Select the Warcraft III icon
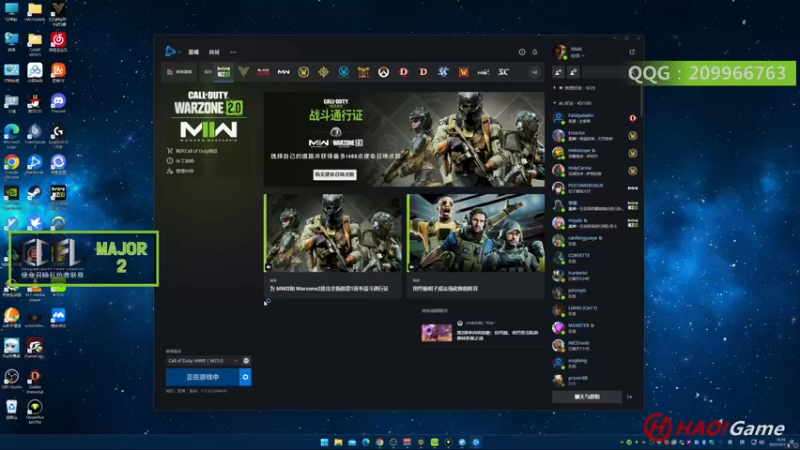This screenshot has height=450, width=800. (x=463, y=72)
